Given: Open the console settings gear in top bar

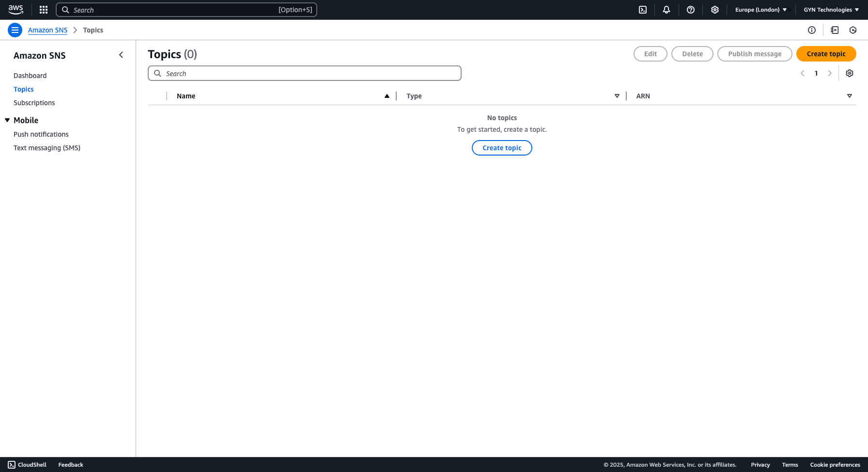Looking at the screenshot, I should (715, 10).
